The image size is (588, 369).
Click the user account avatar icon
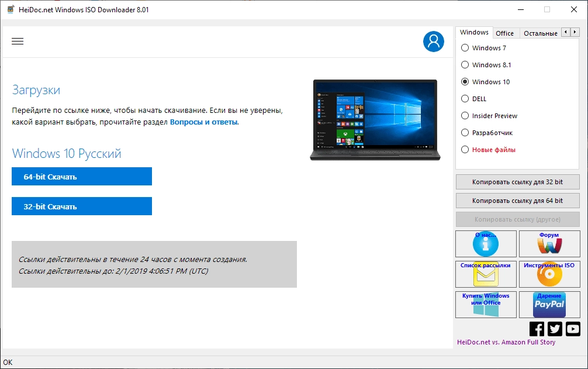point(434,42)
